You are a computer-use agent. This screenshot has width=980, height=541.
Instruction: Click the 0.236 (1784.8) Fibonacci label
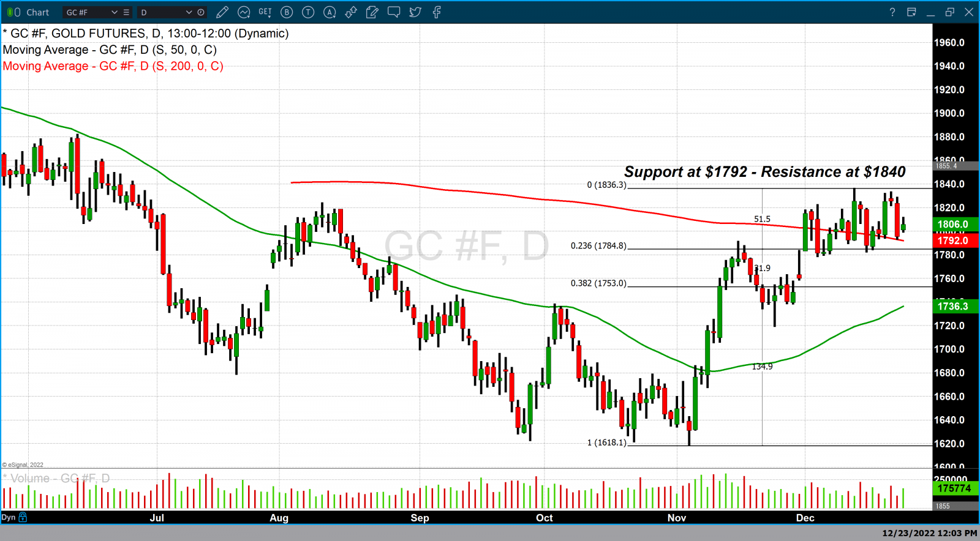point(598,245)
